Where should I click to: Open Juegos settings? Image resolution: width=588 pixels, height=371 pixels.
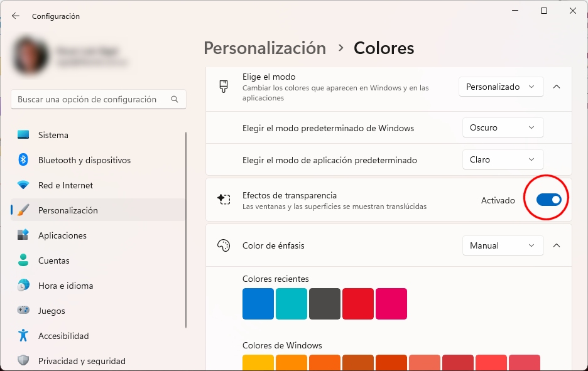coord(98,311)
